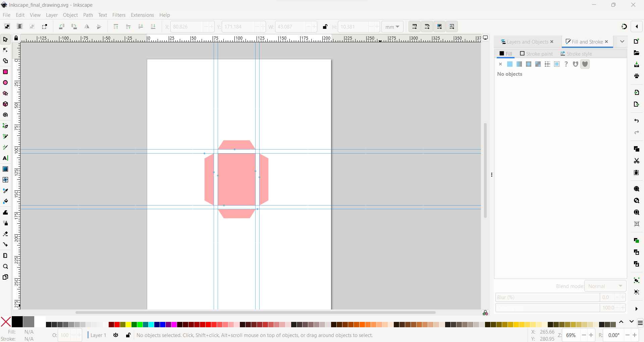Select the Zoom tool
The image size is (644, 342).
pyautogui.click(x=5, y=267)
